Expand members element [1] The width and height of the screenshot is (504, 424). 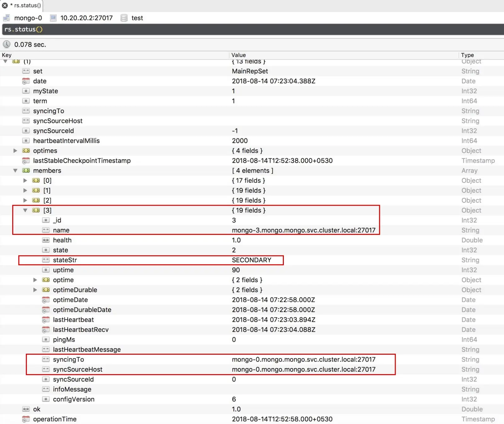pos(25,190)
